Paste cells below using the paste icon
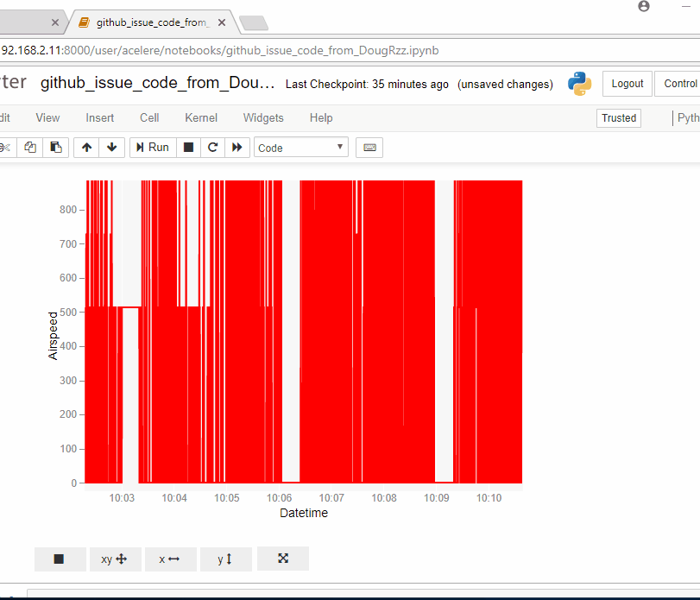This screenshot has height=600, width=700. [55, 147]
